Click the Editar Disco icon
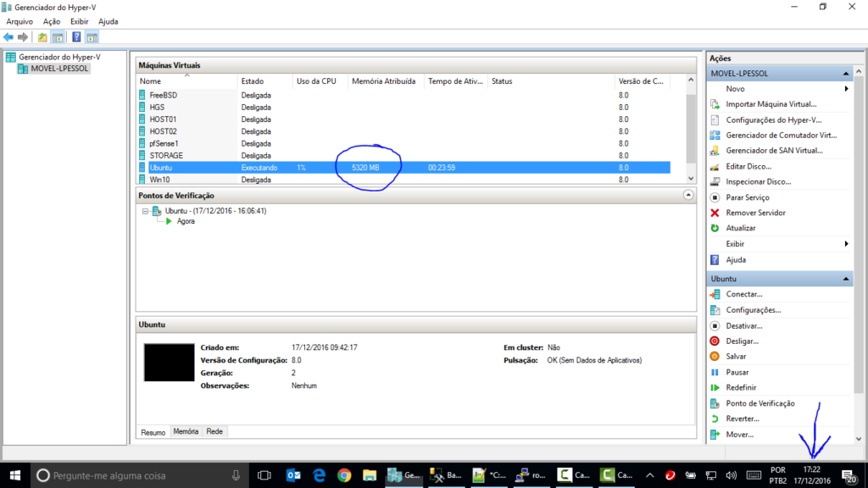The height and width of the screenshot is (488, 868). tap(715, 166)
